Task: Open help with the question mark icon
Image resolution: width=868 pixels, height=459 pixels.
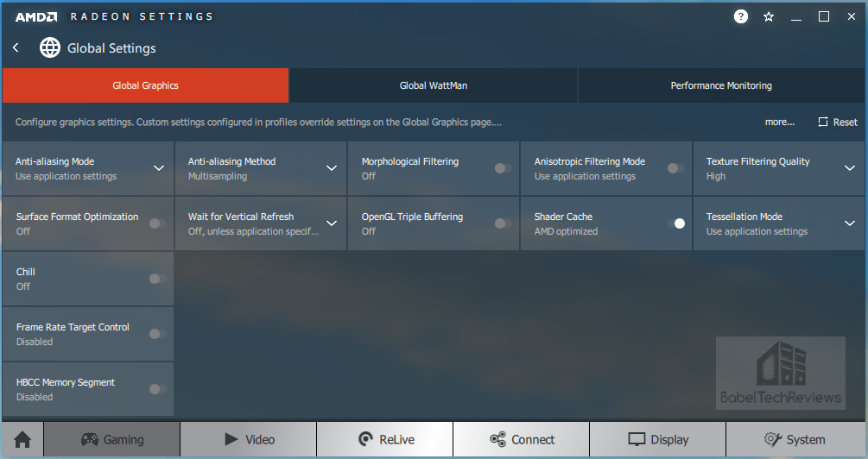Action: [x=741, y=16]
